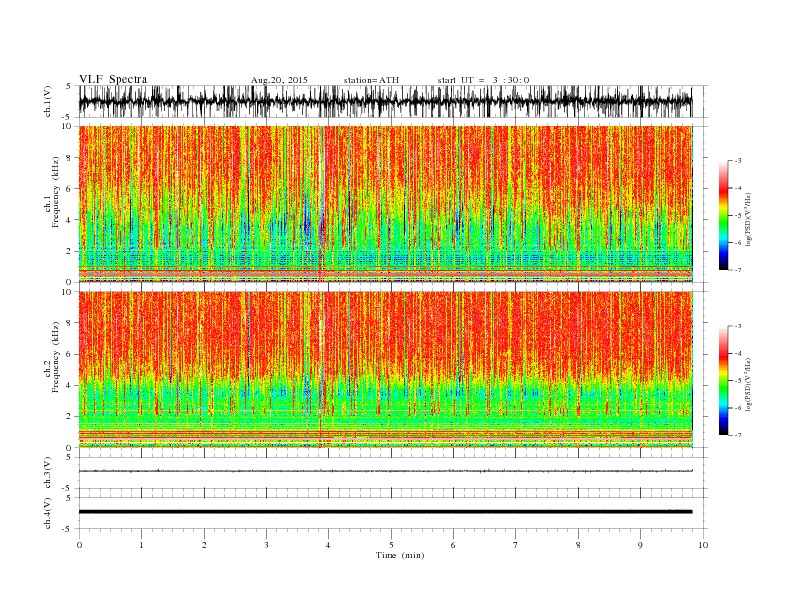The image size is (792, 612).
Task: Click time axis tick label "6"
Action: click(x=454, y=545)
